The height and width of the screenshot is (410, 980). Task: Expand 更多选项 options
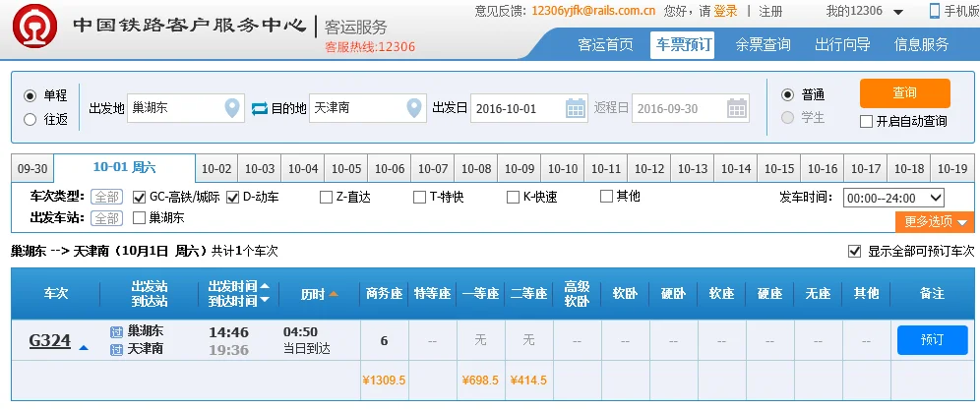(935, 221)
